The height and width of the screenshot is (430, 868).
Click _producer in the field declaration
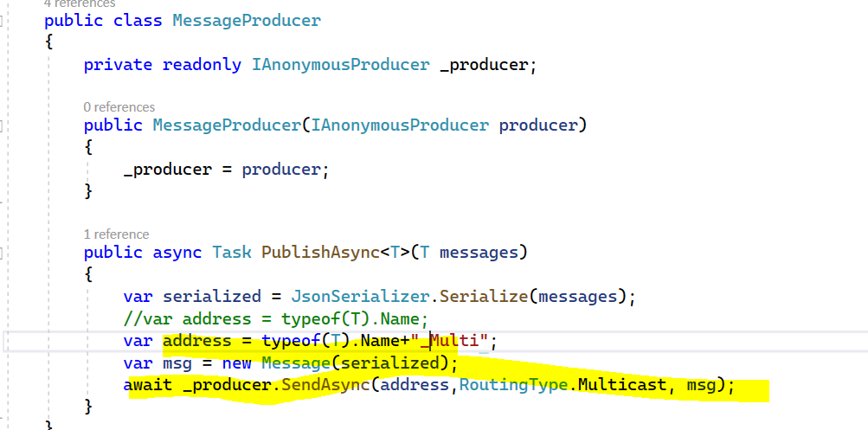click(x=485, y=65)
